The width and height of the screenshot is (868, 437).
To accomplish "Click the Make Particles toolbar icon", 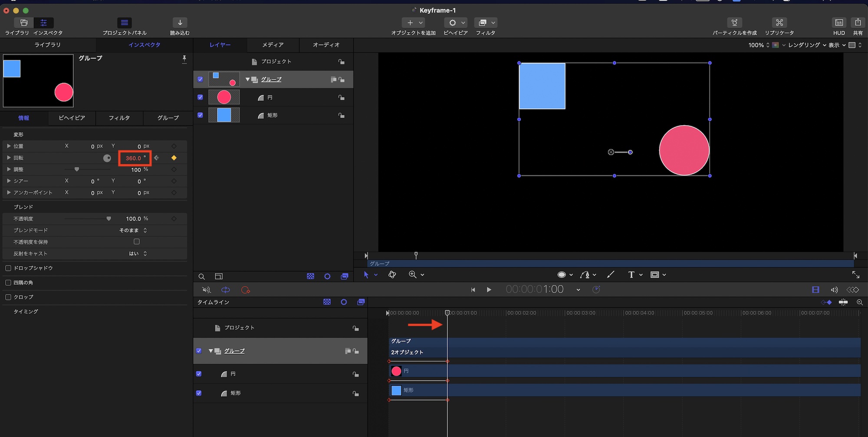I will pos(734,23).
